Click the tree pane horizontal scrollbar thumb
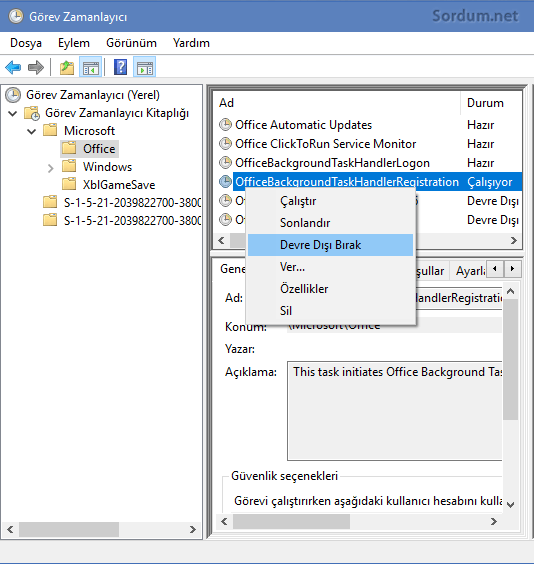534x564 pixels. click(x=69, y=529)
